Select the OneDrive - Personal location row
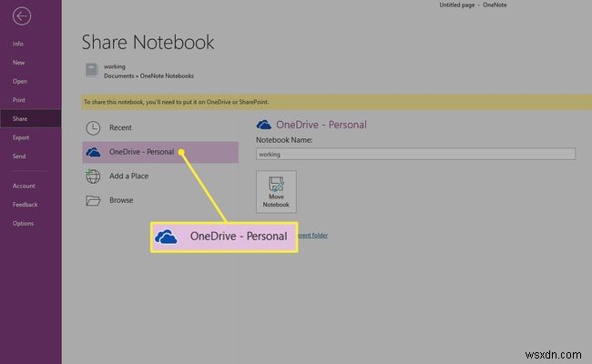 coord(160,152)
